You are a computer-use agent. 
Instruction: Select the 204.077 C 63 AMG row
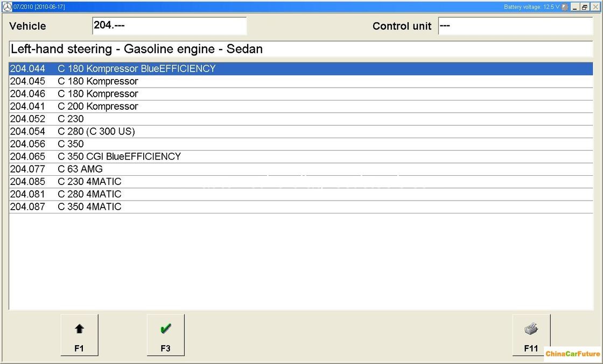301,169
